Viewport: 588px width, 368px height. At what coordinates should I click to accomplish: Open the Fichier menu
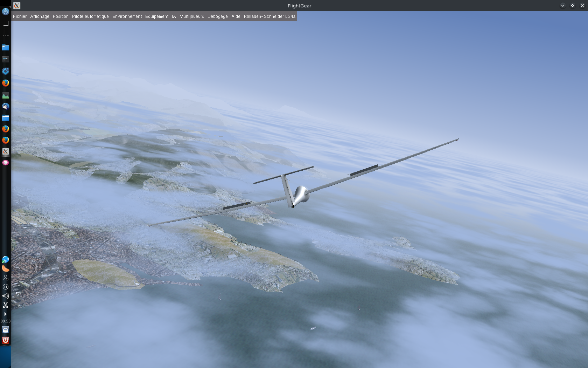20,16
